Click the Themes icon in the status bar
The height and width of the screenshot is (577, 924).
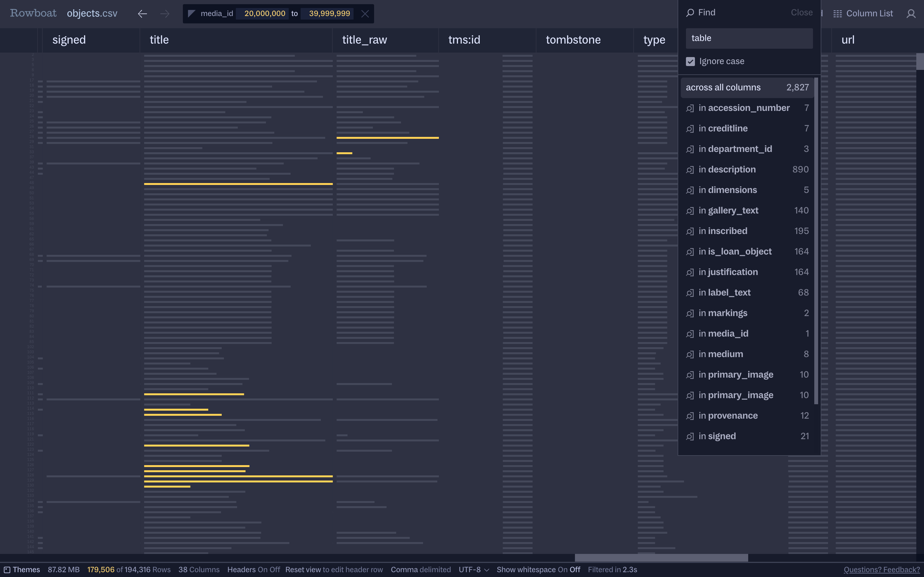(x=7, y=569)
